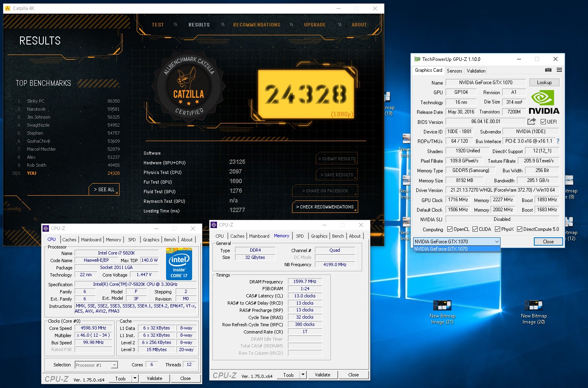The width and height of the screenshot is (588, 388).
Task: Select the YOU row score 24328
Action: [114, 173]
